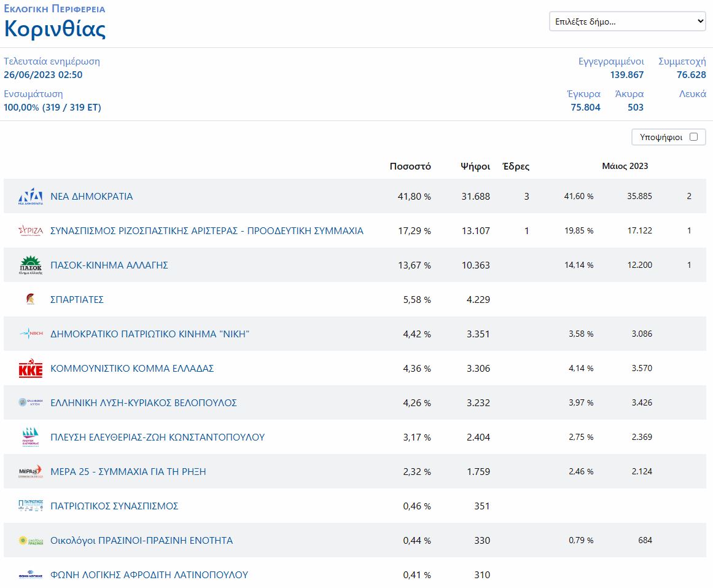This screenshot has height=588, width=713.
Task: Open the ΚΟΜΜΟΥΝΙΣΤΙΚΟ ΚΟΜΜΑ ΕΛΛΑΔΑΣ link
Action: pyautogui.click(x=132, y=369)
